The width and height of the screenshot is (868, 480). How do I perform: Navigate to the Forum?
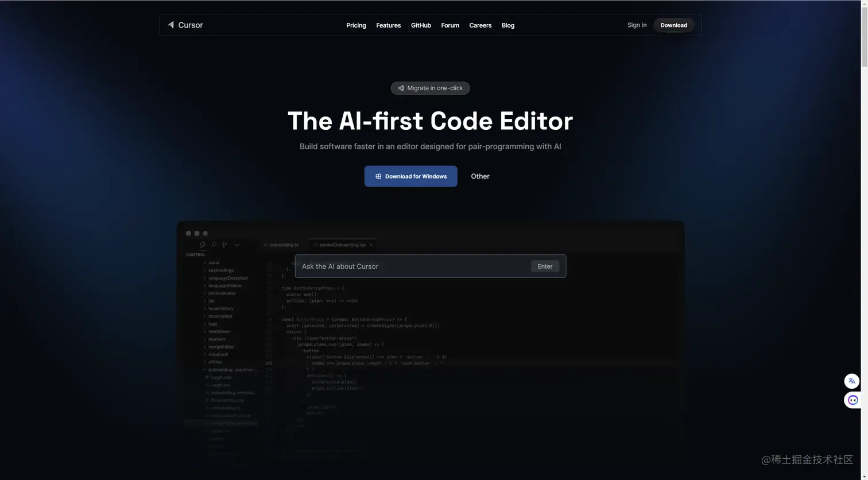(x=450, y=25)
